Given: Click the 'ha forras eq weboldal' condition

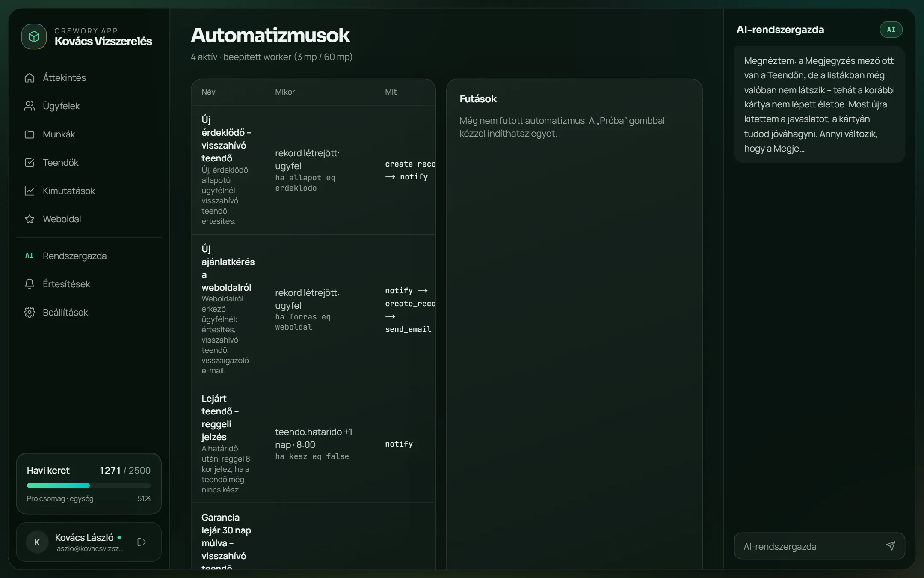Looking at the screenshot, I should click(303, 322).
